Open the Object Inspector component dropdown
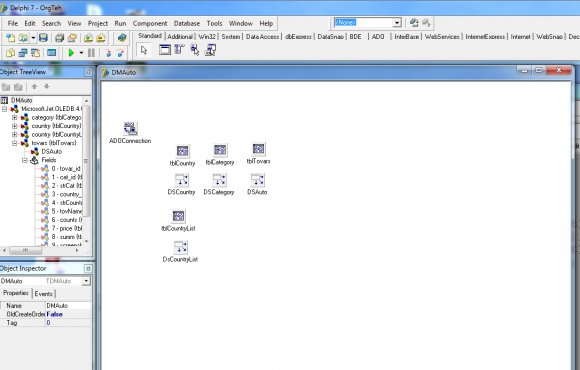580x370 pixels. pyautogui.click(x=86, y=281)
